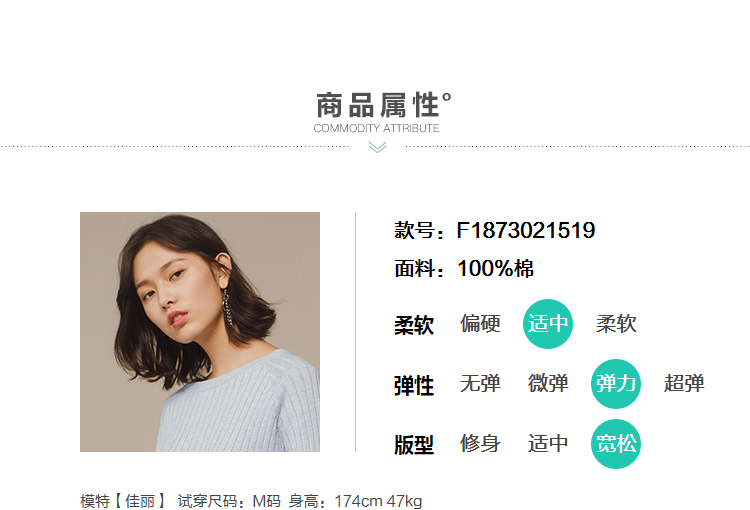Select the highlighted 弹力 circle
The width and height of the screenshot is (750, 510).
click(x=616, y=384)
